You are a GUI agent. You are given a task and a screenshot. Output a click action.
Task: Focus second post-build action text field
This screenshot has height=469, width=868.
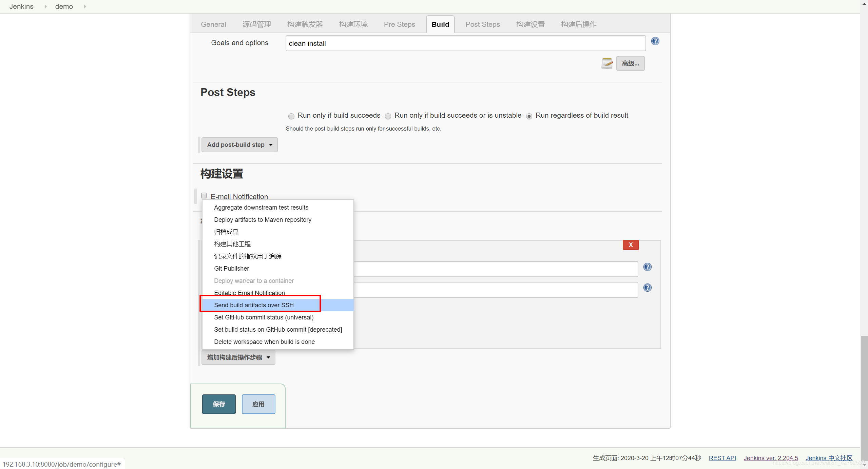(496, 290)
